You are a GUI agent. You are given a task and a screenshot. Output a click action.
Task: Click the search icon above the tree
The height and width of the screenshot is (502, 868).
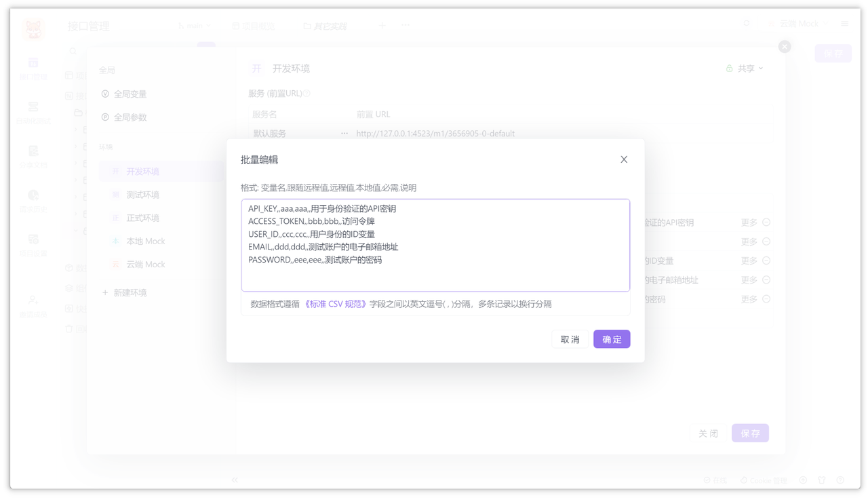pos(73,52)
